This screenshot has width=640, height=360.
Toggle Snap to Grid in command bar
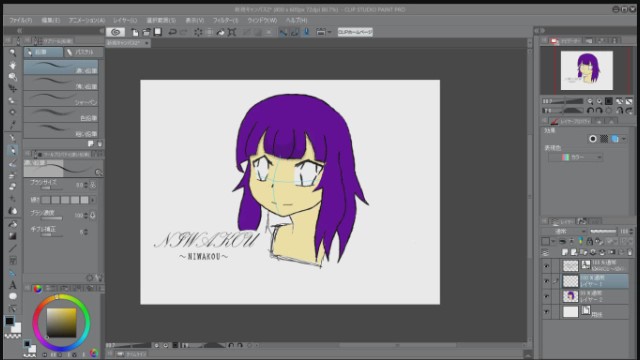[x=306, y=32]
